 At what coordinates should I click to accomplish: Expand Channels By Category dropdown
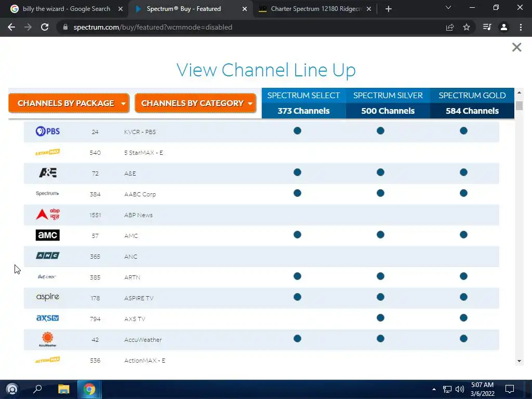(195, 103)
